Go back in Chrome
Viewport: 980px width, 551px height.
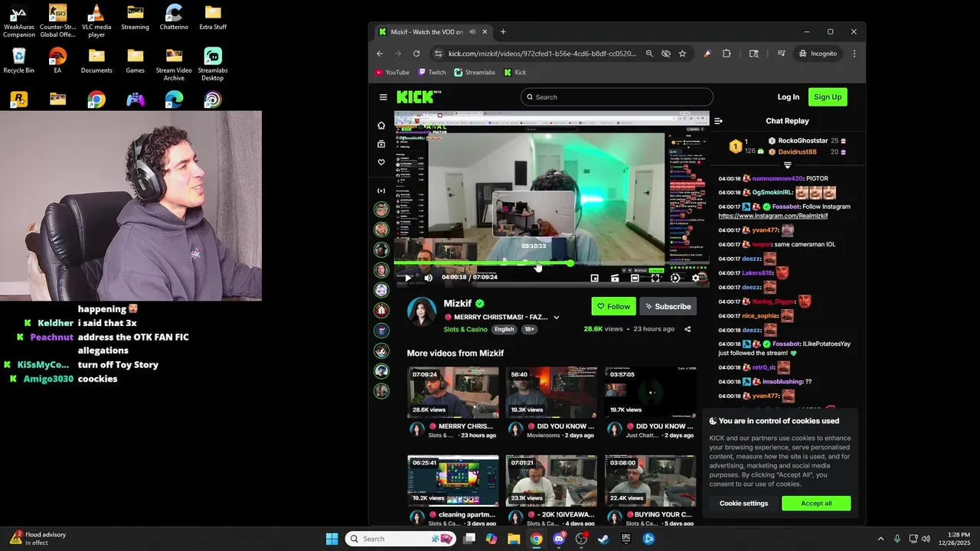click(380, 54)
